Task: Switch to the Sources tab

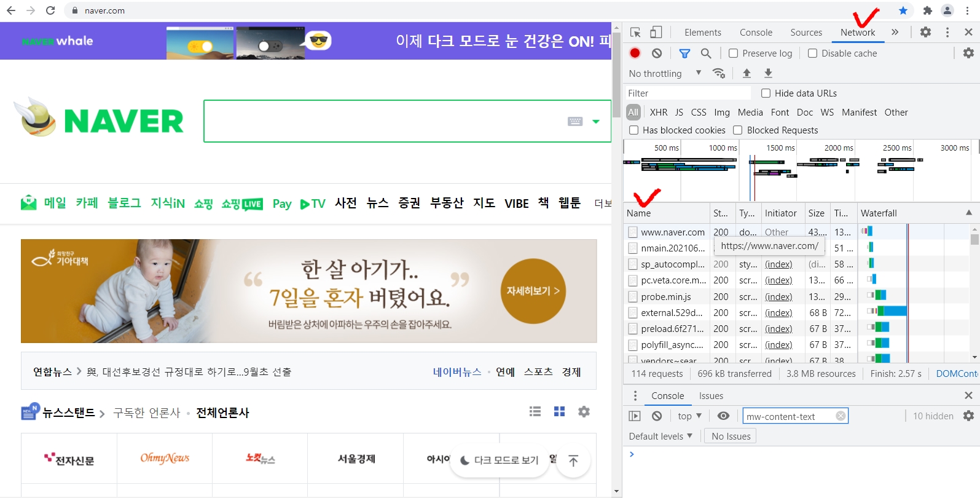Action: tap(806, 33)
